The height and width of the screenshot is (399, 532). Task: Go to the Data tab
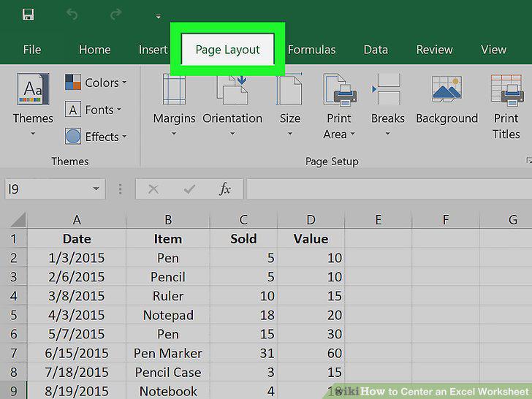[376, 50]
